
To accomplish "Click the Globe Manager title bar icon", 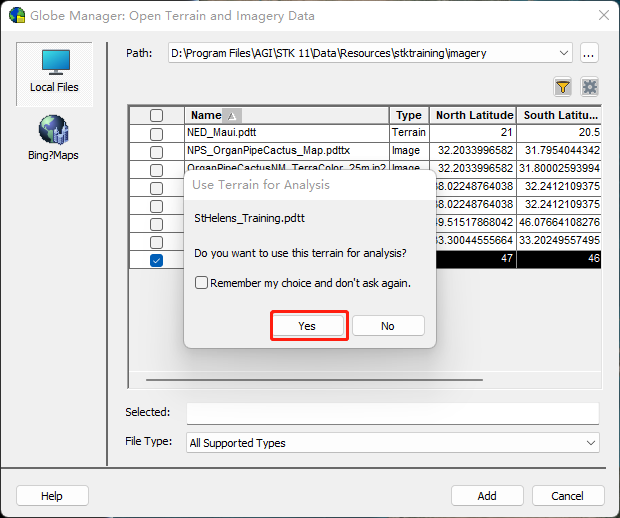I will coord(17,15).
